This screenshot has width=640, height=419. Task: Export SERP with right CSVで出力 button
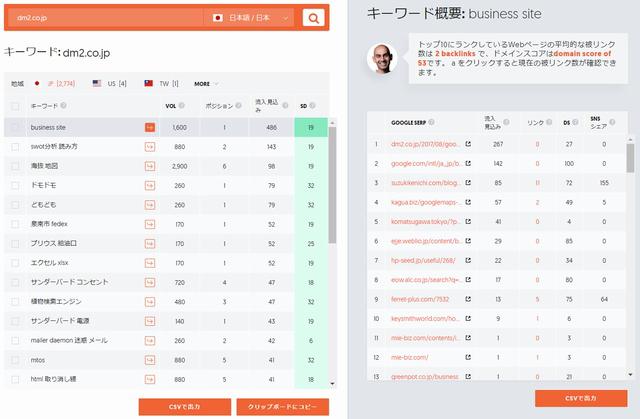pyautogui.click(x=581, y=398)
